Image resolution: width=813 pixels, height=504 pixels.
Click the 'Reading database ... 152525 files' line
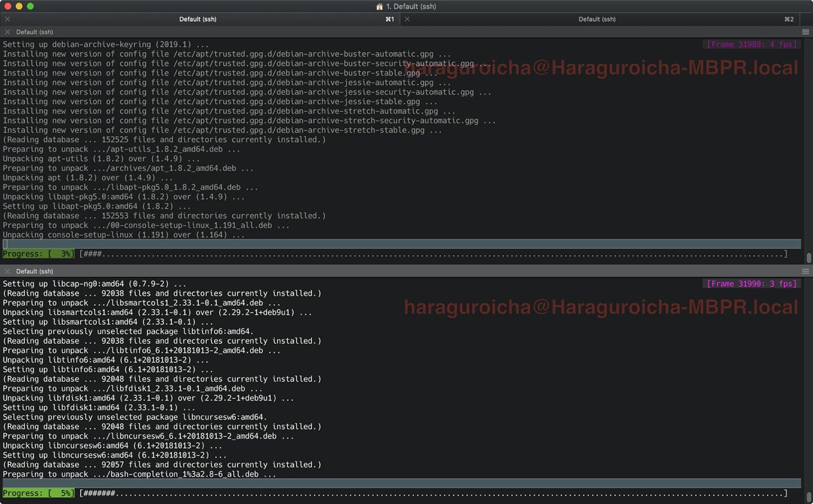pos(164,140)
